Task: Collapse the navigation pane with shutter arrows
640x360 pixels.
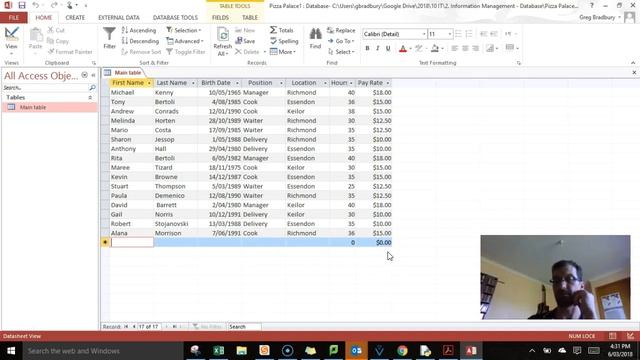Action: (x=93, y=76)
